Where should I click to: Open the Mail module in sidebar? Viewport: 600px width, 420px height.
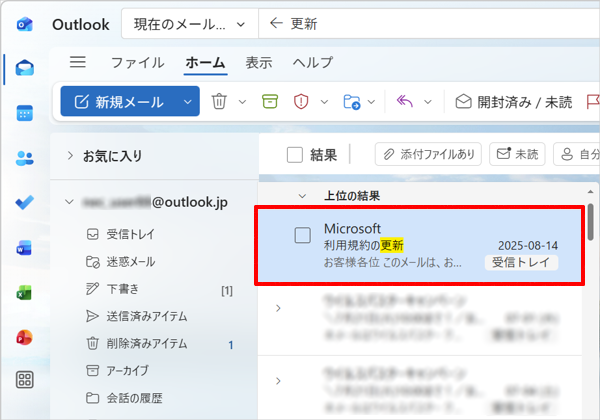click(25, 69)
